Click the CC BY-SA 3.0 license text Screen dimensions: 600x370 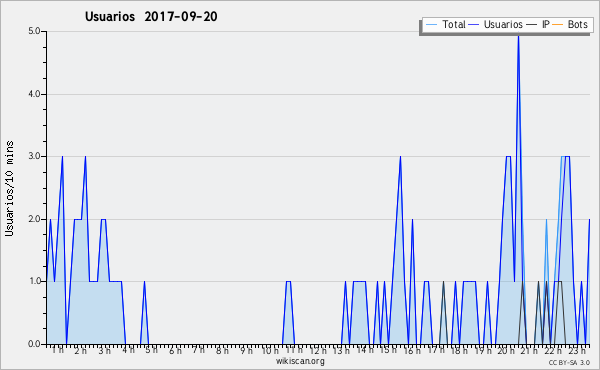tap(569, 362)
